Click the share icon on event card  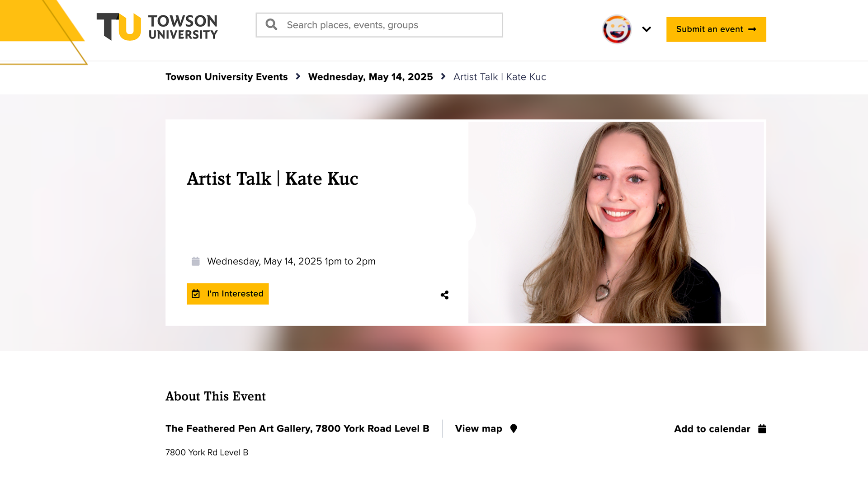coord(444,295)
